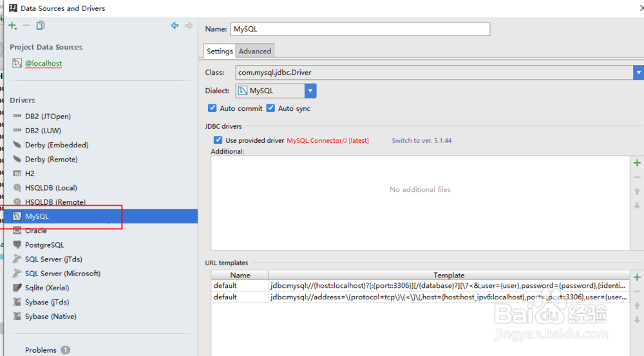Viewport: 644px width, 356px height.
Task: Select the MySQL driver in list
Action: (100, 216)
